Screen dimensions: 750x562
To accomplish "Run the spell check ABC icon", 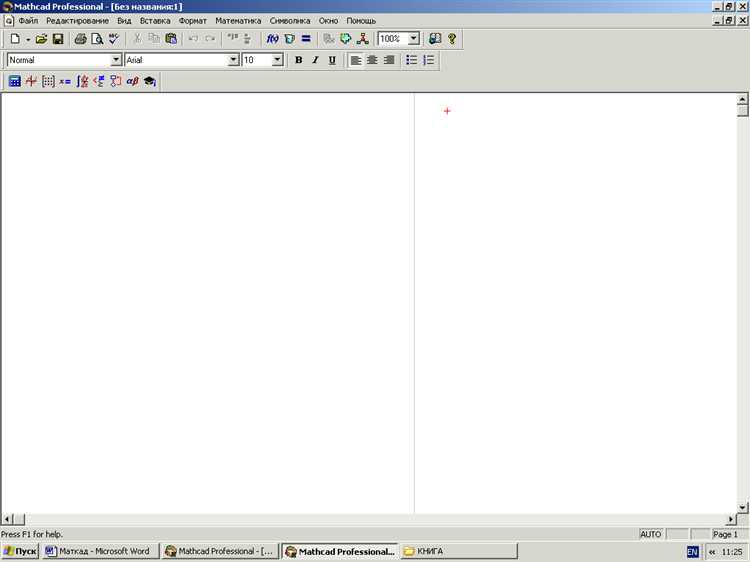I will pyautogui.click(x=113, y=39).
